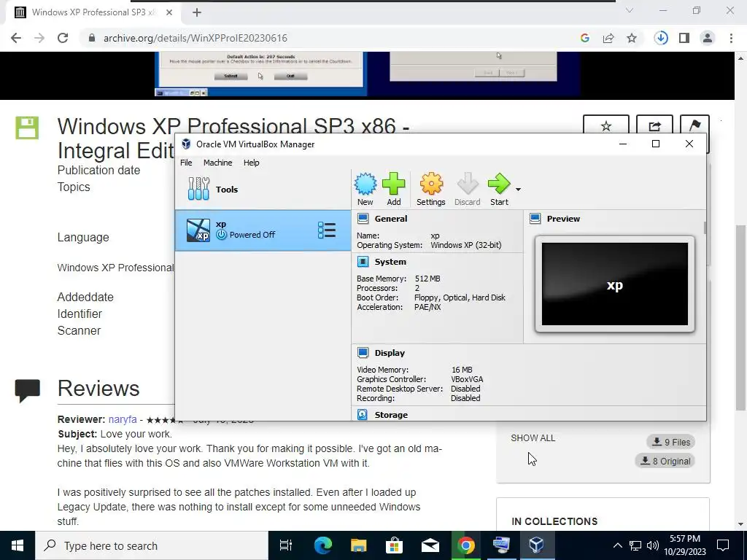Open the File menu in VirtualBox
This screenshot has width=747, height=560.
click(x=186, y=163)
